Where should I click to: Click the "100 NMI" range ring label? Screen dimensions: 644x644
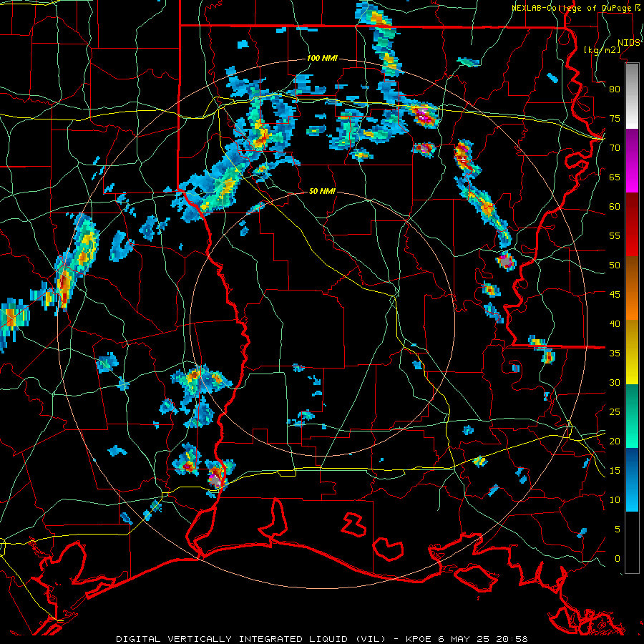322,59
